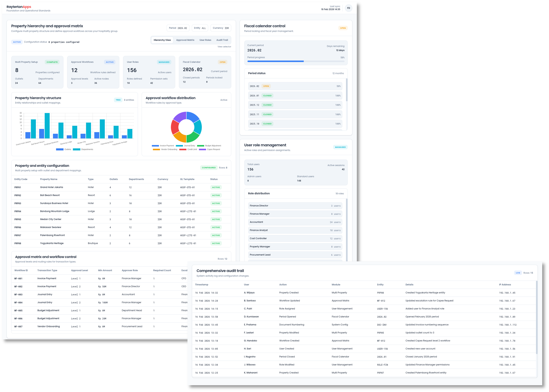
Task: Open the Period 2026.02 selector
Action: tap(178, 28)
